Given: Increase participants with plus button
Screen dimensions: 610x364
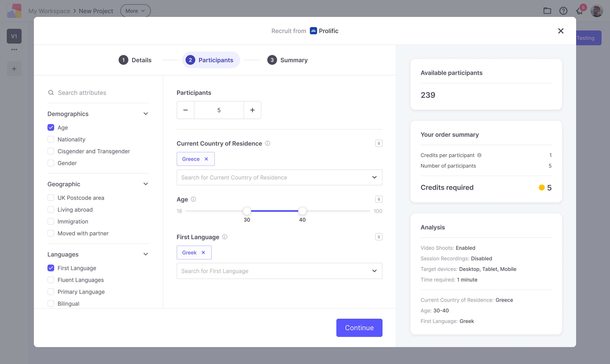Looking at the screenshot, I should pyautogui.click(x=252, y=110).
